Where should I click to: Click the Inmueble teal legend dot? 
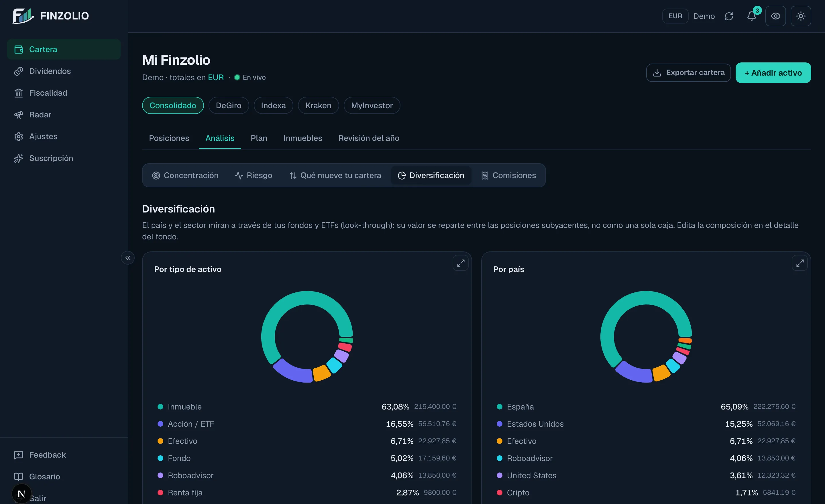pos(160,407)
